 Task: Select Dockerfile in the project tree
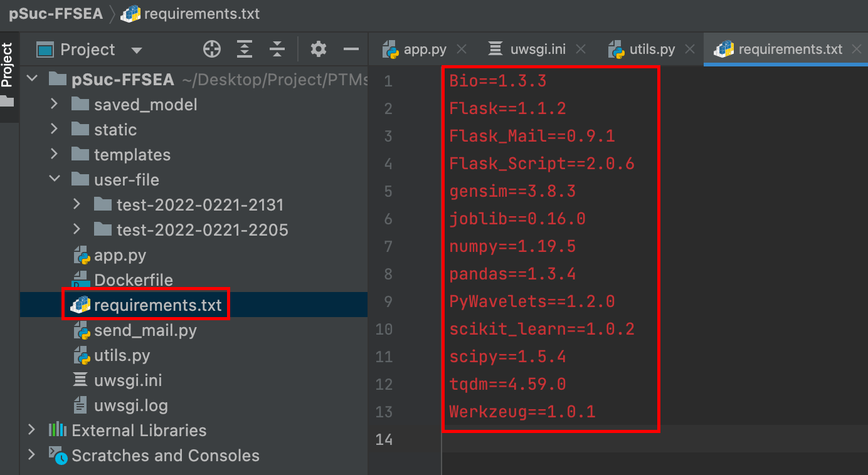coord(134,280)
